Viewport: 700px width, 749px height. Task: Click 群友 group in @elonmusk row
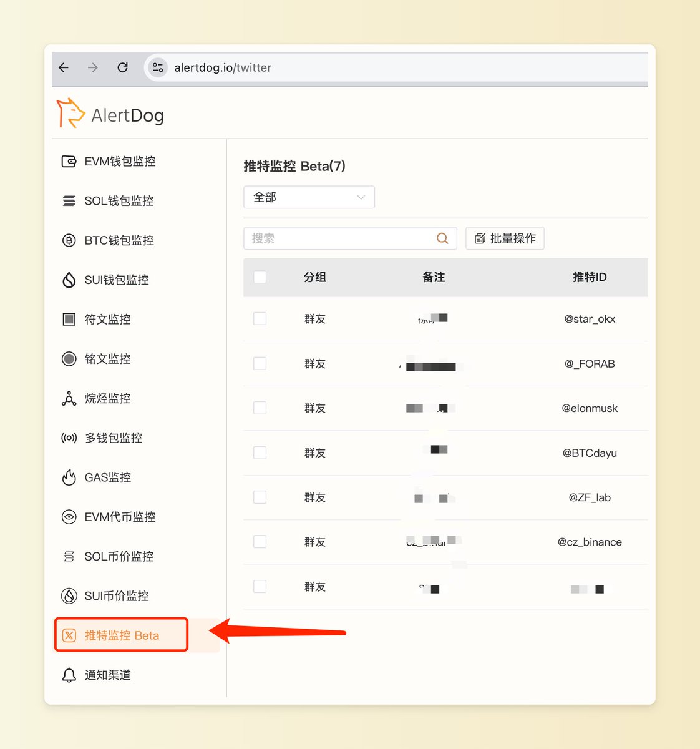[315, 408]
